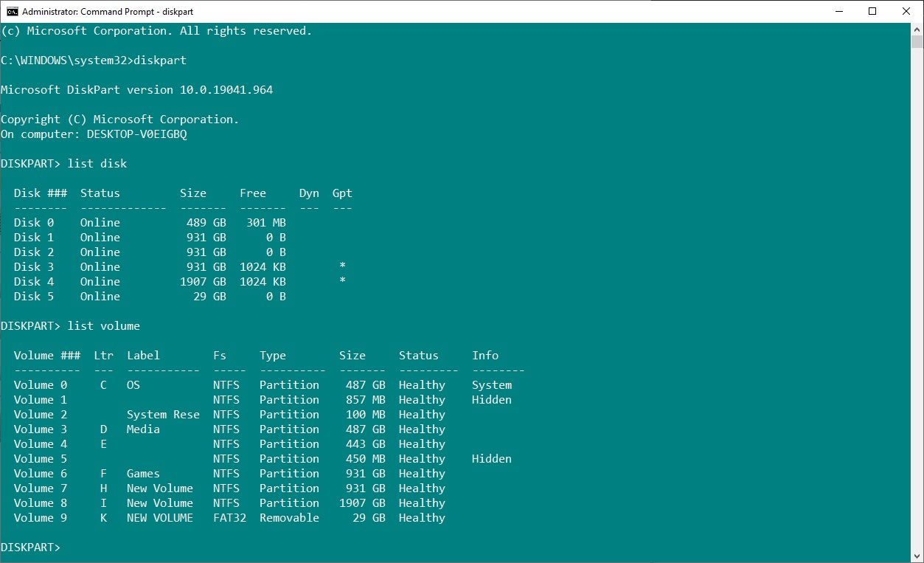The height and width of the screenshot is (563, 924).
Task: Click 'Volume 9' row label
Action: tap(41, 518)
